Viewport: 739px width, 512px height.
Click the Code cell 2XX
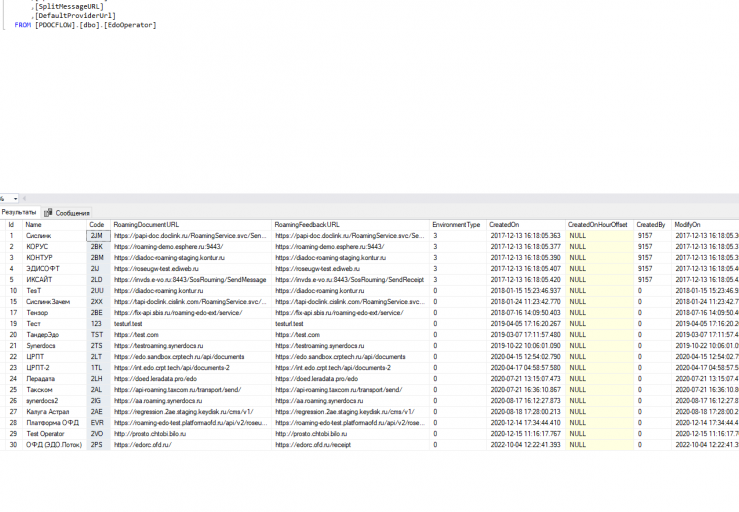99,302
